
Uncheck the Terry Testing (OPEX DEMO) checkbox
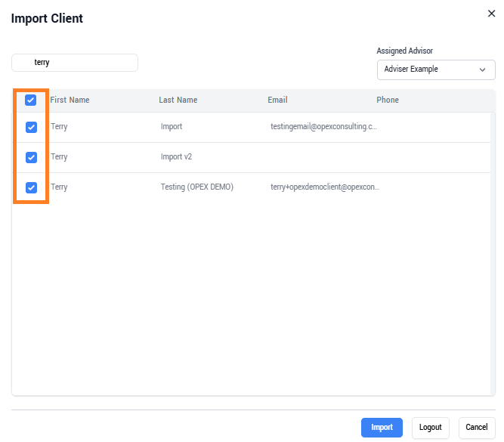pyautogui.click(x=31, y=187)
